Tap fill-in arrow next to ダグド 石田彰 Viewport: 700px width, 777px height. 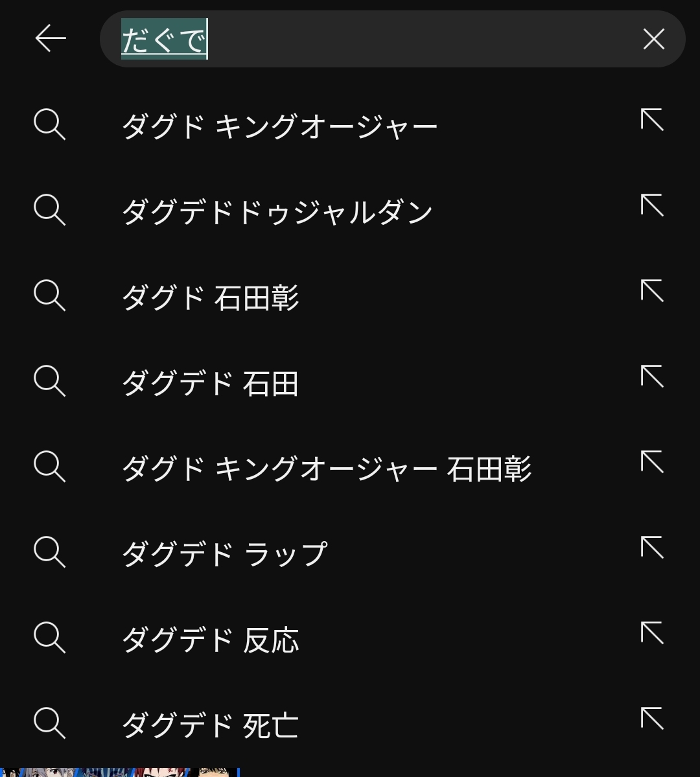click(x=652, y=292)
